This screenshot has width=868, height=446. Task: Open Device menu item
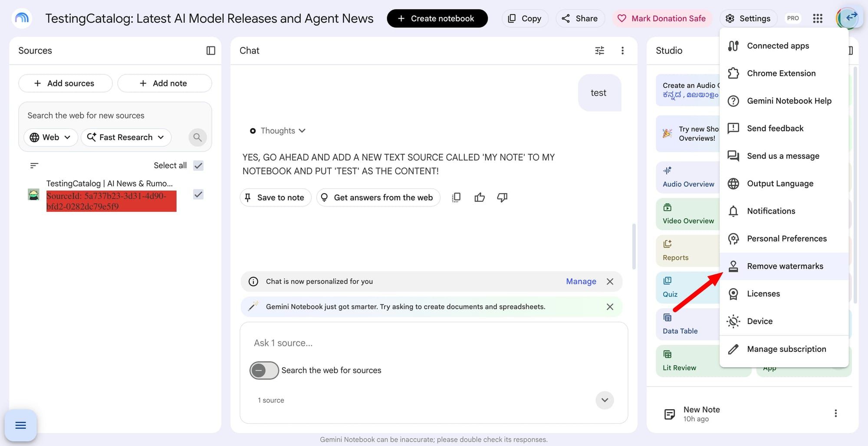784,321
